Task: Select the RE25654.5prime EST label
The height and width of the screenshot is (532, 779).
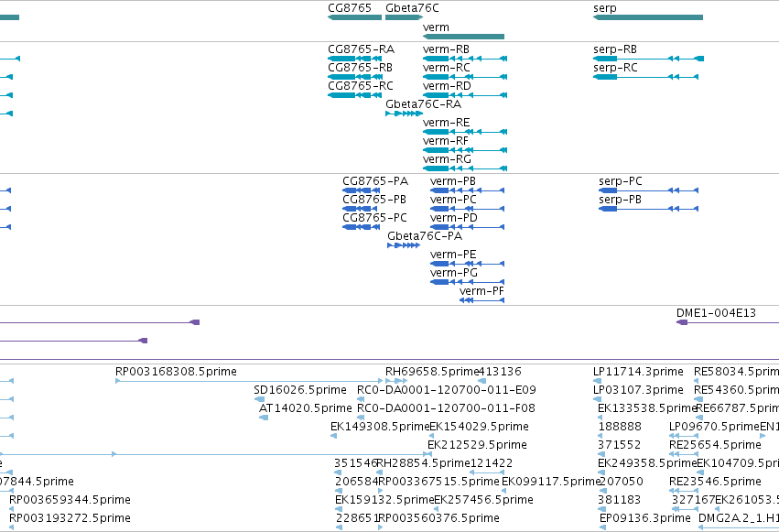Action: [x=716, y=446]
